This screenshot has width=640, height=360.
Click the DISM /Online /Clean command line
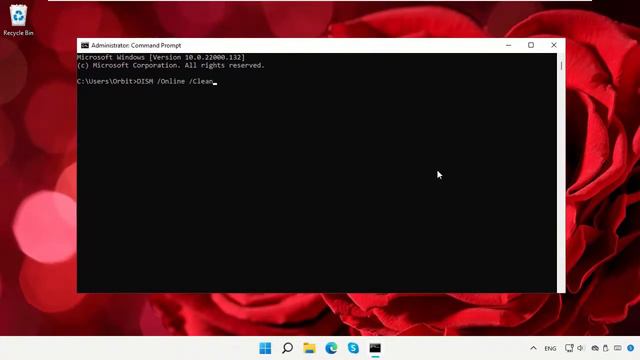pos(147,81)
